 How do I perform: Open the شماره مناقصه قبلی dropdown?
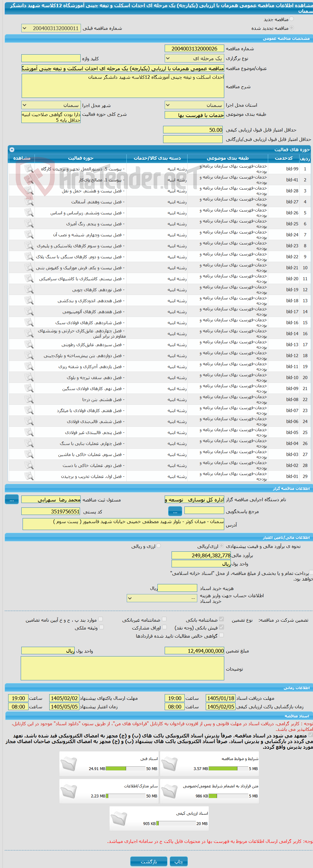(x=51, y=28)
